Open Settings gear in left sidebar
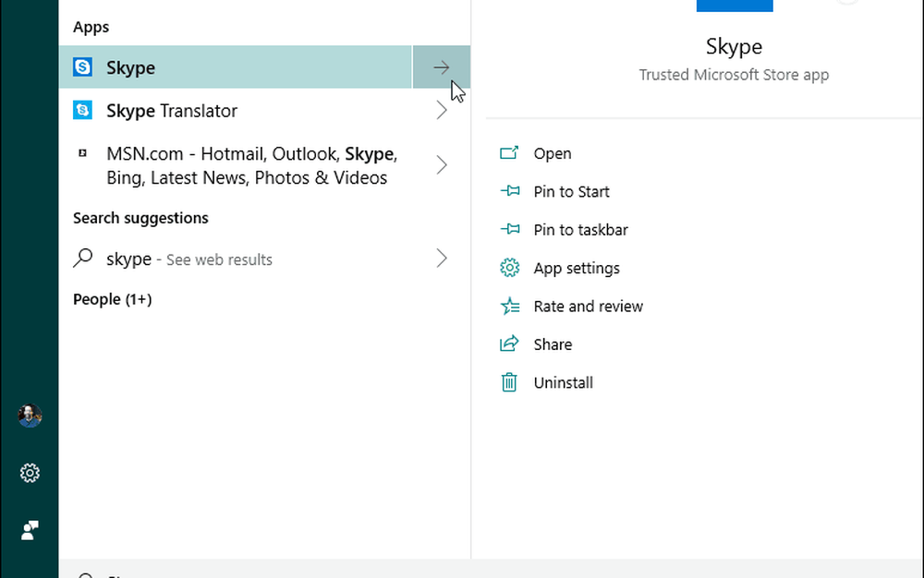The image size is (924, 578). click(x=30, y=474)
